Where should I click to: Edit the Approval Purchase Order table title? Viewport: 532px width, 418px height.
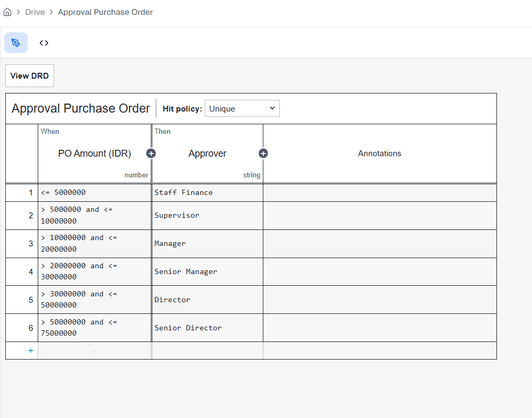click(x=80, y=108)
